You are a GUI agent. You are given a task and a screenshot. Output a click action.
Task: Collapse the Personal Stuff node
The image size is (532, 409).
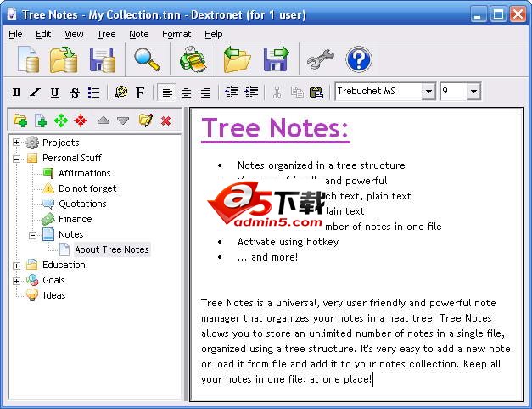click(x=16, y=158)
